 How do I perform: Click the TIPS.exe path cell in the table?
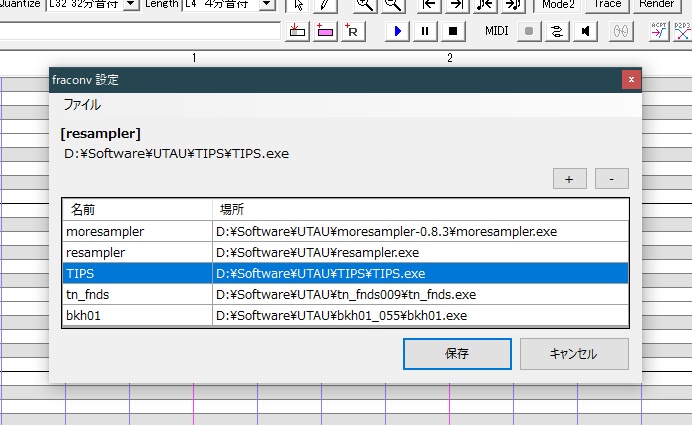point(421,273)
